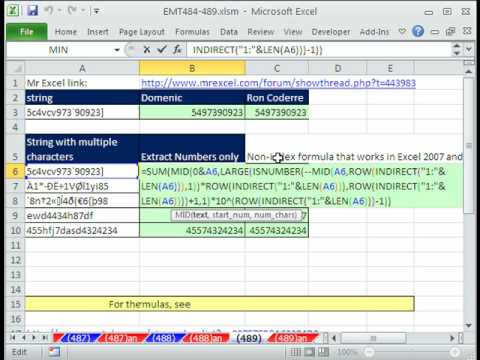This screenshot has height=360, width=480.
Task: Click the 'Domenic' header cell
Action: (192, 98)
